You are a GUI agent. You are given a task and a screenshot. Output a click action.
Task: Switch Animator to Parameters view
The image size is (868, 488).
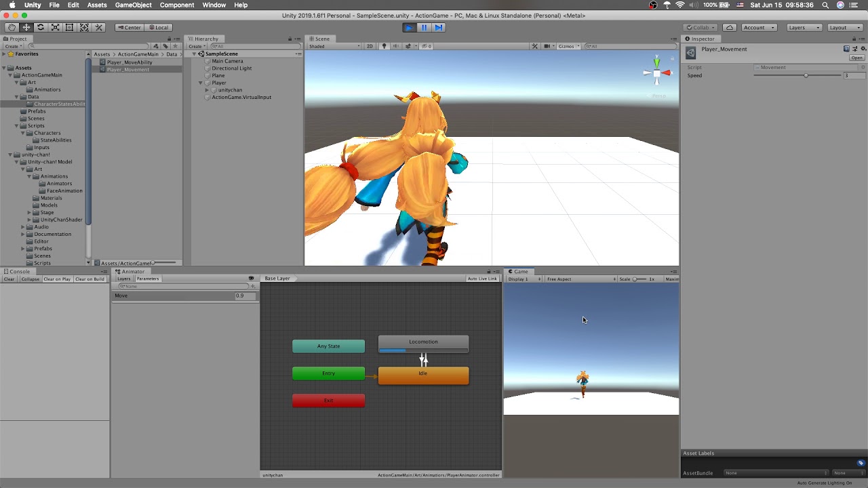pos(148,279)
